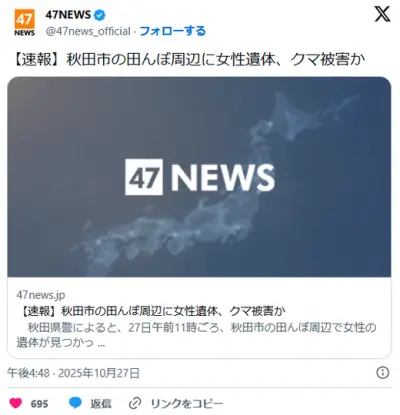400x415 pixels.
Task: Click the 返信 reply button label
Action: pos(101,404)
